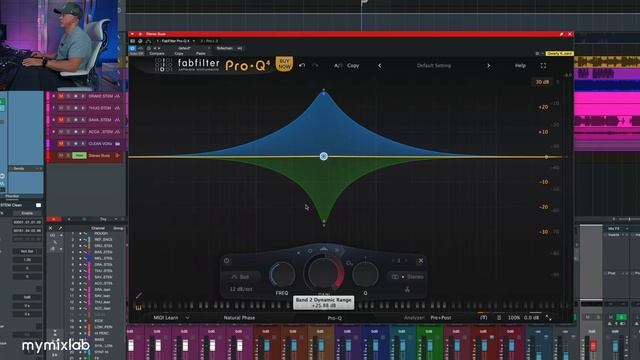Click the FREQ knob
The image size is (640, 360).
[x=282, y=274]
